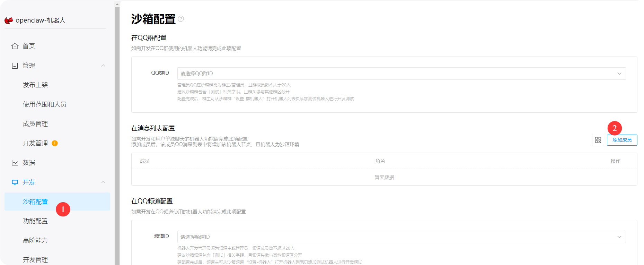Click the 在QQ群配置 heading

pos(149,38)
